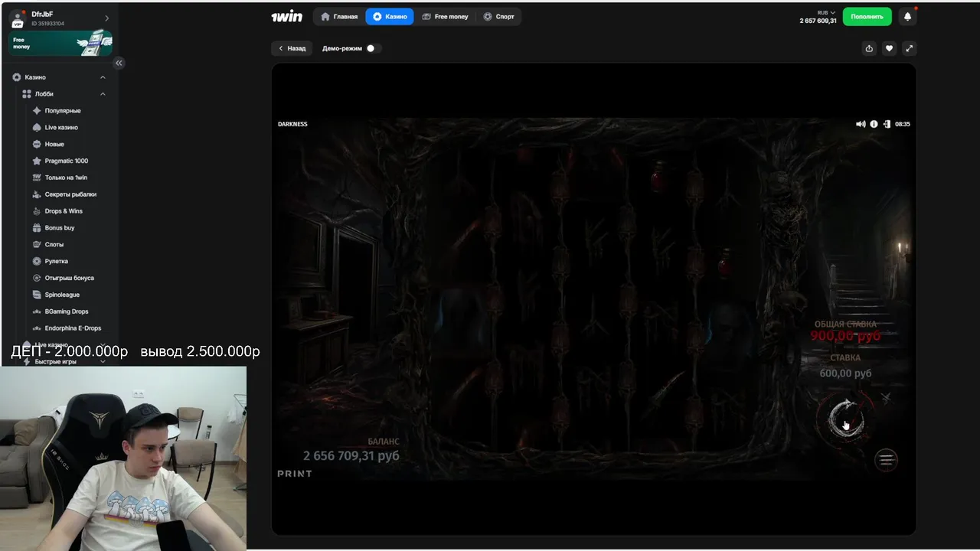Collapse the Казино section chevron
The image size is (980, 551).
103,77
